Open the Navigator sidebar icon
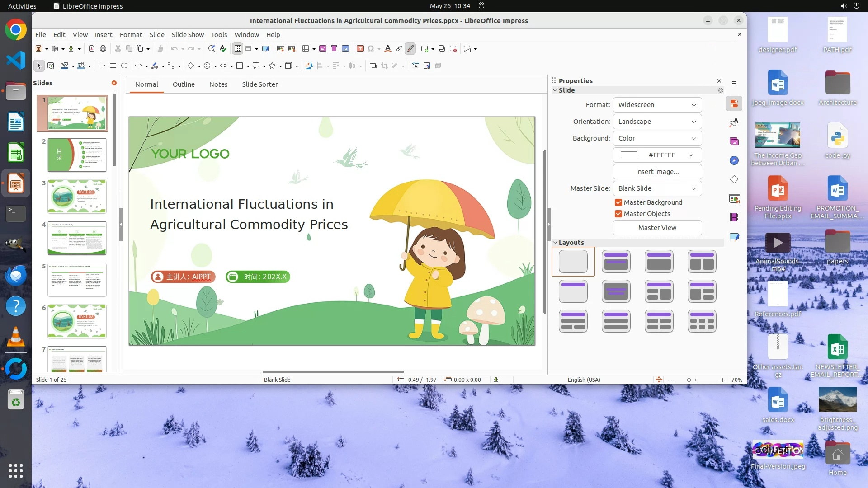This screenshot has height=488, width=868. (734, 160)
